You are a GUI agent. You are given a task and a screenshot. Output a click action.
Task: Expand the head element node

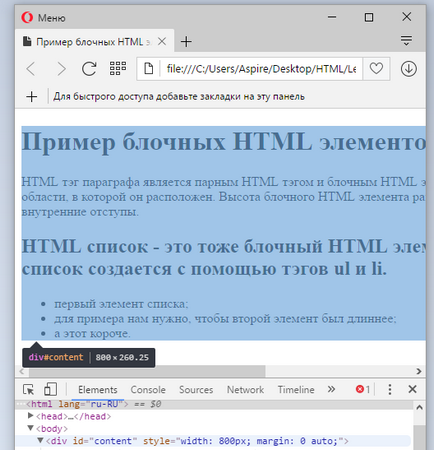31,415
